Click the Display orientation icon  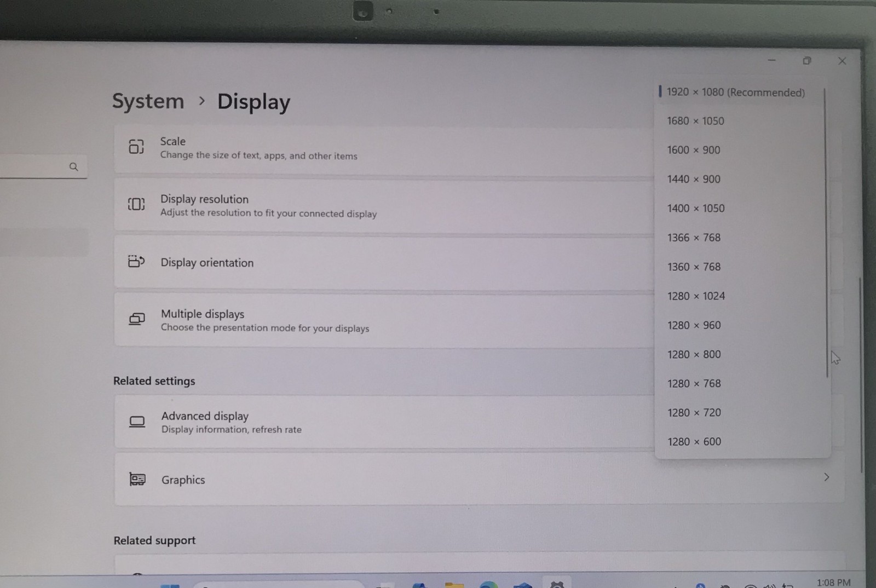(x=136, y=261)
